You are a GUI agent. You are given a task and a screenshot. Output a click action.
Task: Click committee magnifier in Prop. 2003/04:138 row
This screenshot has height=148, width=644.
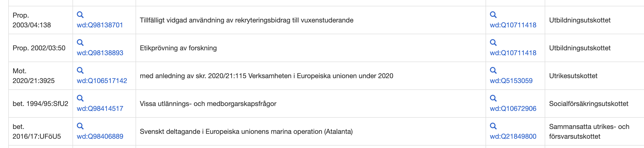click(493, 15)
